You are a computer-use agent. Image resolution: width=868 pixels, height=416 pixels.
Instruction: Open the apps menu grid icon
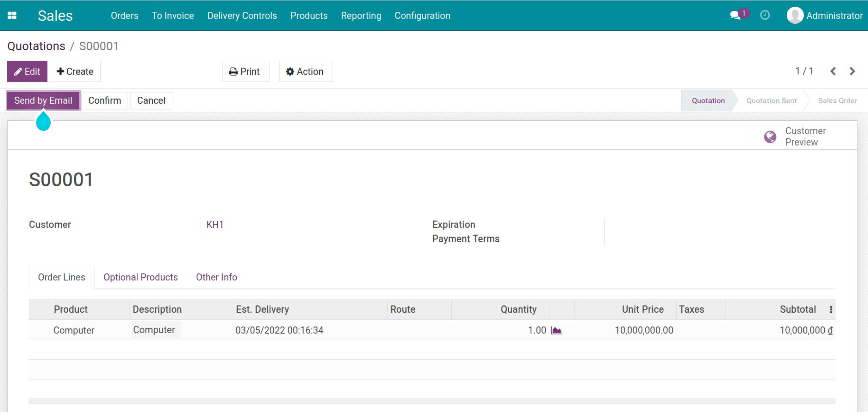pyautogui.click(x=12, y=15)
